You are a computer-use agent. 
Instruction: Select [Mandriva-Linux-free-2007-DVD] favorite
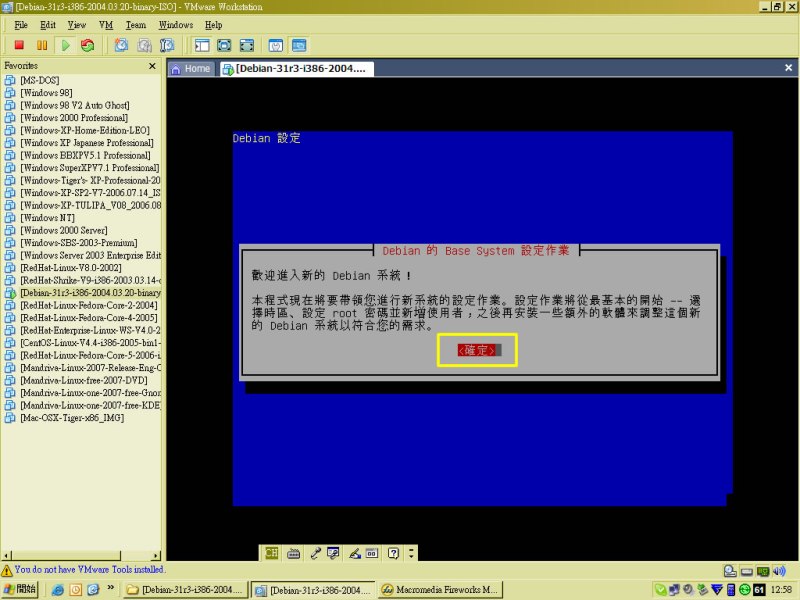[x=84, y=380]
